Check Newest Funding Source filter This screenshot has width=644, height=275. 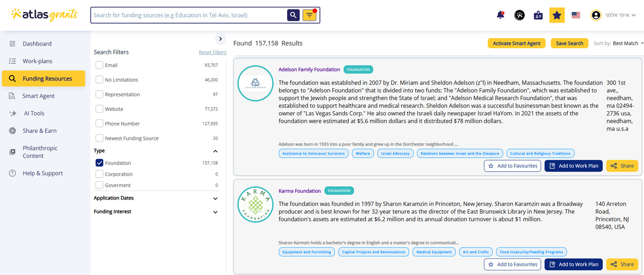coord(99,138)
